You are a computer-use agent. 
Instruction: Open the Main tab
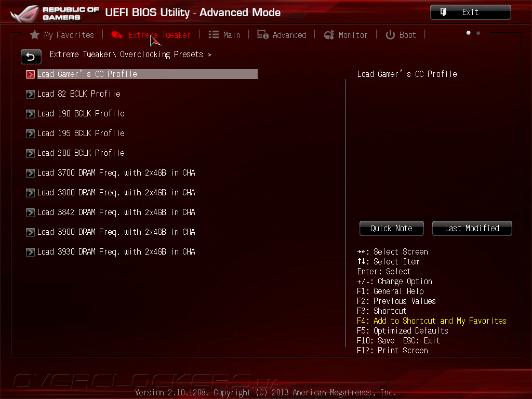tap(224, 35)
